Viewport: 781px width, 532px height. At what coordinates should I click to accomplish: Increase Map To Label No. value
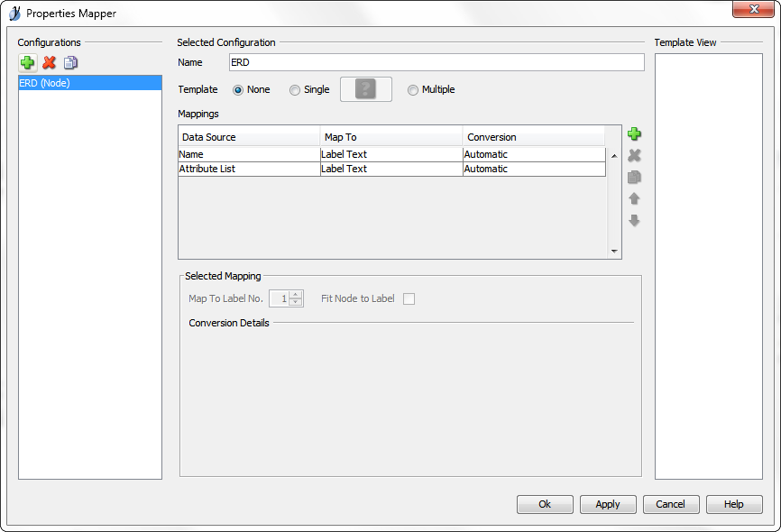coord(296,294)
